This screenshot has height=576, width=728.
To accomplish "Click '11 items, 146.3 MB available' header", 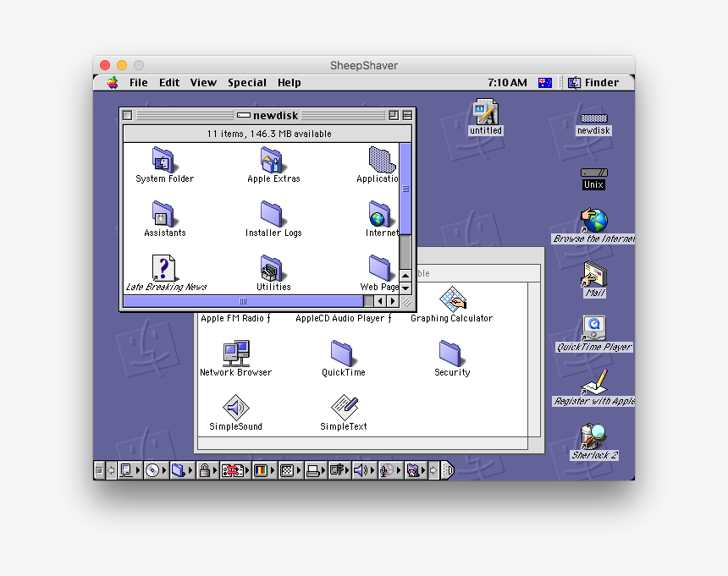I will click(x=269, y=134).
